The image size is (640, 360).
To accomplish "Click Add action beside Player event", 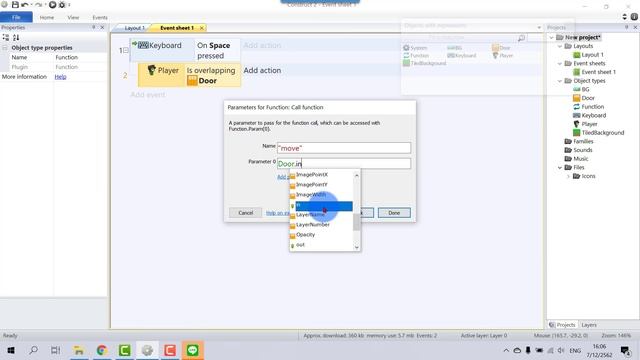I will click(262, 71).
